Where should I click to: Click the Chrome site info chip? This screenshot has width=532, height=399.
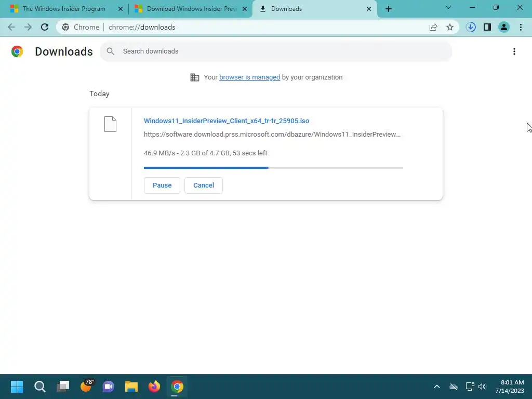(x=81, y=27)
